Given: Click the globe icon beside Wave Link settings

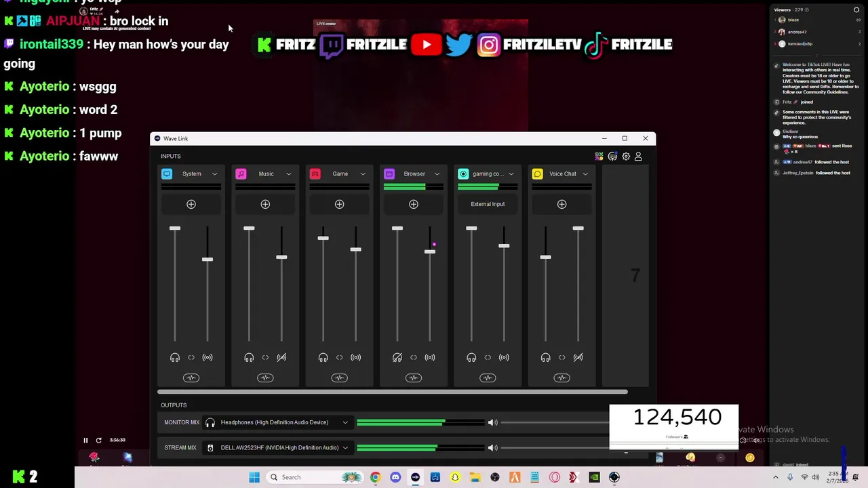Looking at the screenshot, I should [612, 157].
